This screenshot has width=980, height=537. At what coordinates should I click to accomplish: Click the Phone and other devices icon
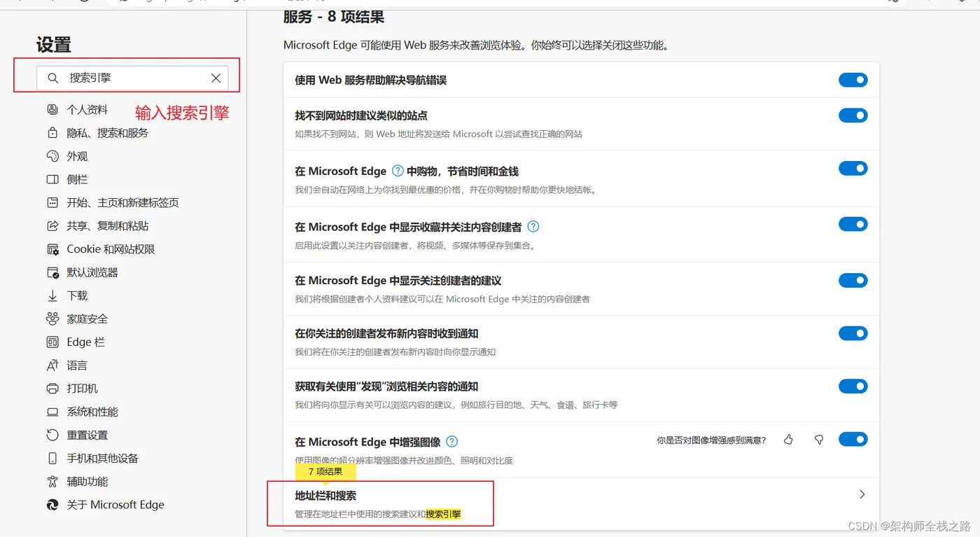click(52, 458)
